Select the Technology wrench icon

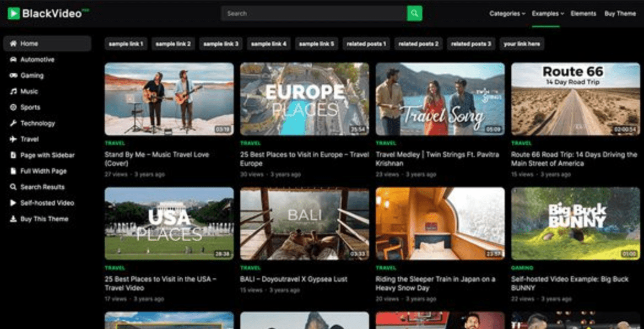click(x=13, y=123)
